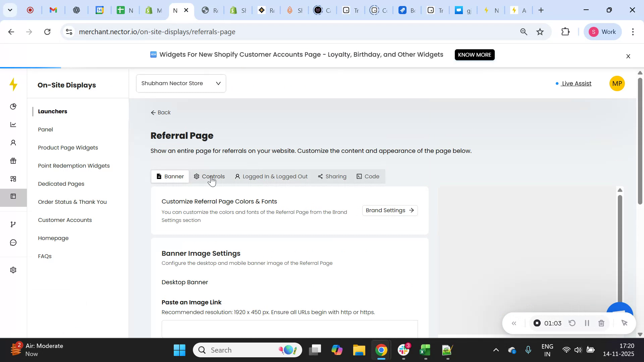Click KNOW MORE on the widgets banner

(x=474, y=55)
